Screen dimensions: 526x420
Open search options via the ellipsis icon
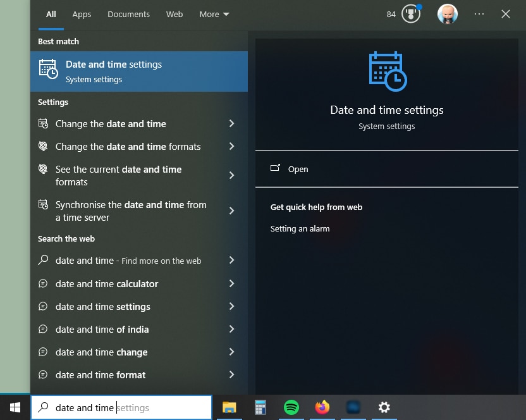[x=479, y=14]
